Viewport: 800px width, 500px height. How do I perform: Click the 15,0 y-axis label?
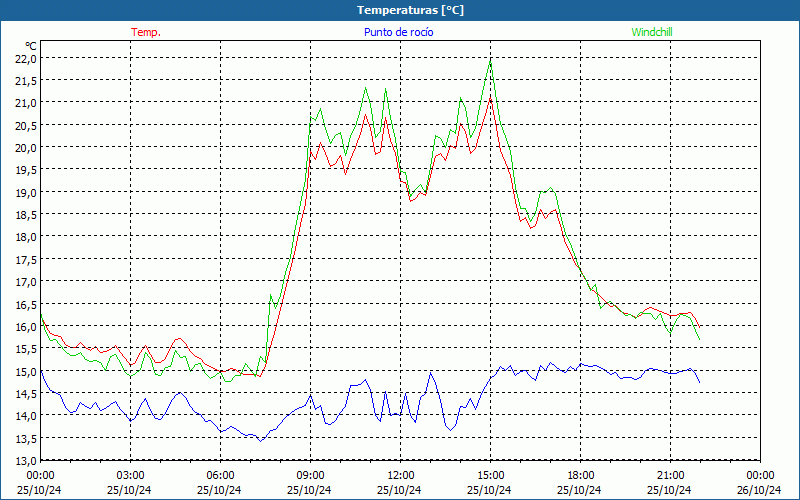coord(26,371)
